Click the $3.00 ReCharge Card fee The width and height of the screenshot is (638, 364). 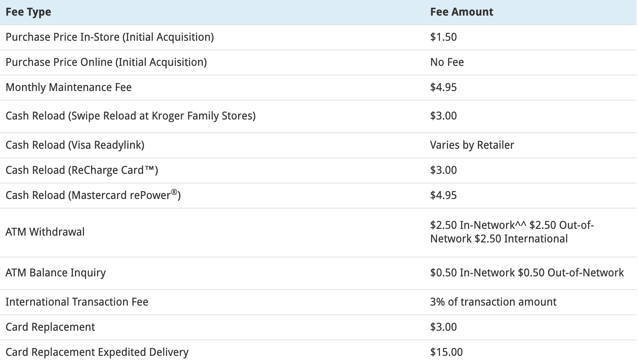443,170
